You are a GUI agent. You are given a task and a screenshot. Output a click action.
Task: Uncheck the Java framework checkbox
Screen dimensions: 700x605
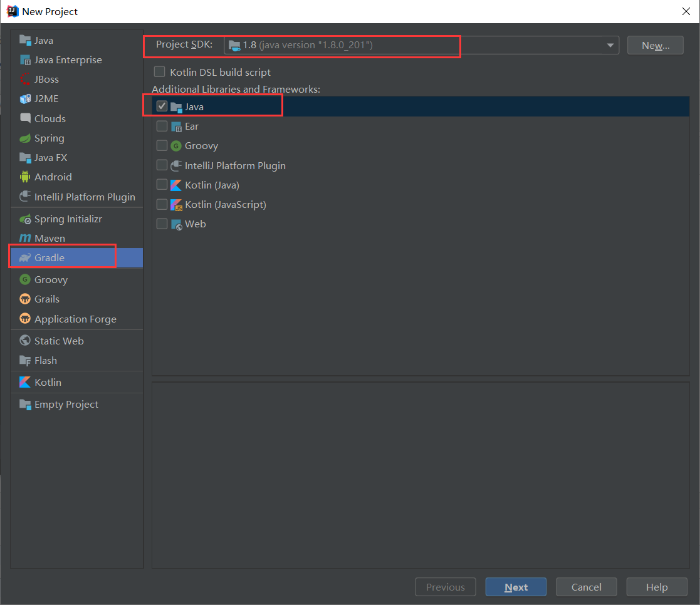pos(162,106)
